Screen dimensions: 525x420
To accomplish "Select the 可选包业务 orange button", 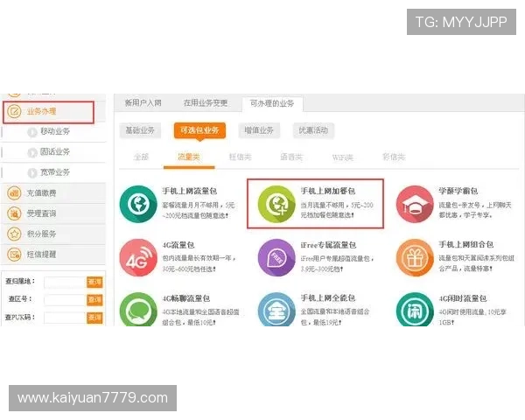I will (x=199, y=130).
